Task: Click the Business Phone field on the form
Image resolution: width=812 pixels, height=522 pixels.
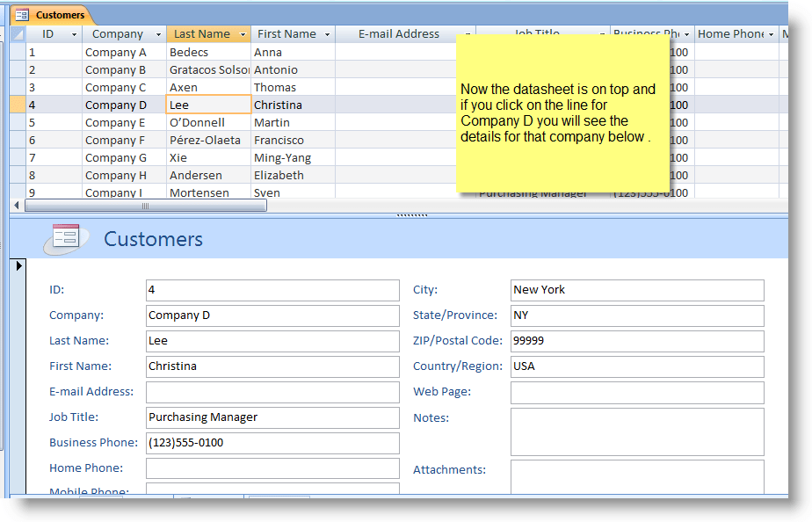Action: point(272,442)
